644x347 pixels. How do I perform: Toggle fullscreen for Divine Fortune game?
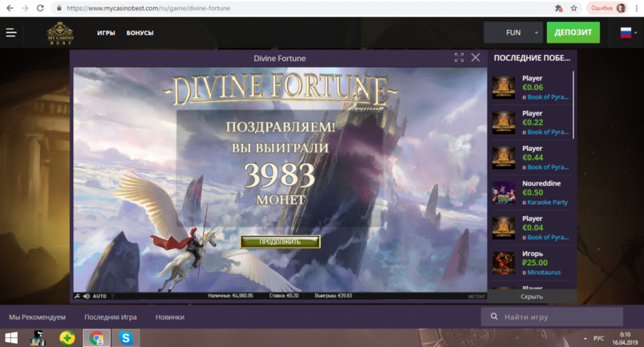459,58
